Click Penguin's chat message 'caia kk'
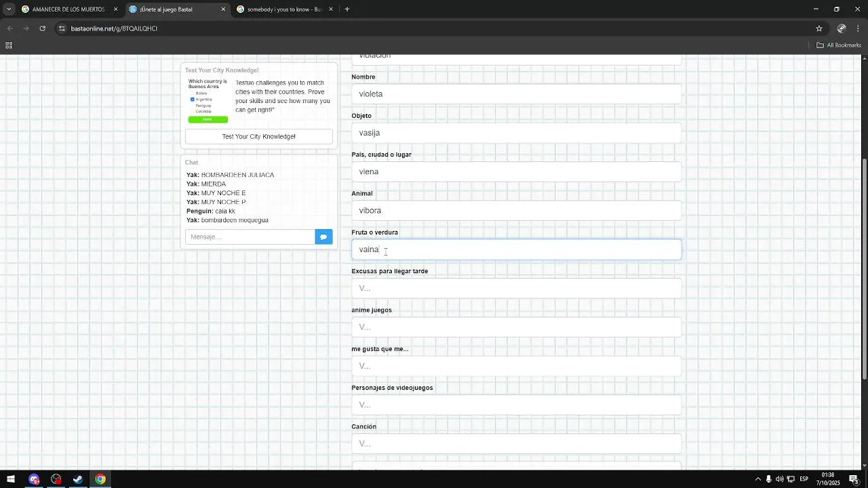 pyautogui.click(x=225, y=211)
